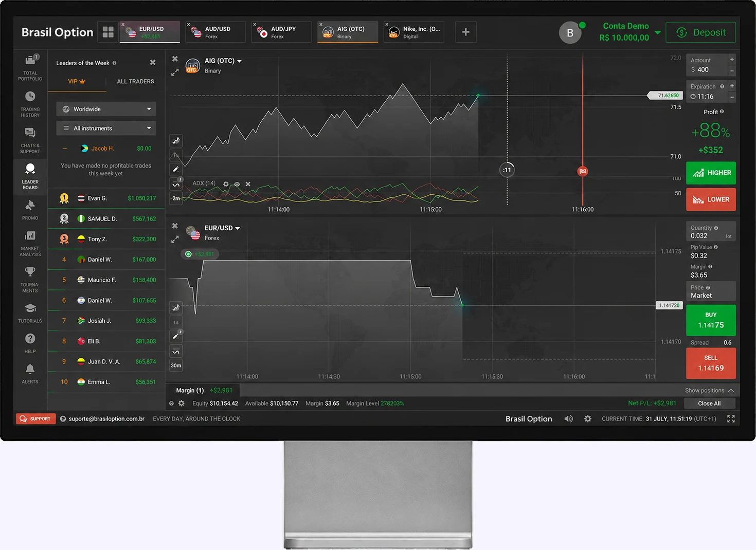The height and width of the screenshot is (550, 756).
Task: Open indicators tool on AIG chart
Action: [x=176, y=184]
